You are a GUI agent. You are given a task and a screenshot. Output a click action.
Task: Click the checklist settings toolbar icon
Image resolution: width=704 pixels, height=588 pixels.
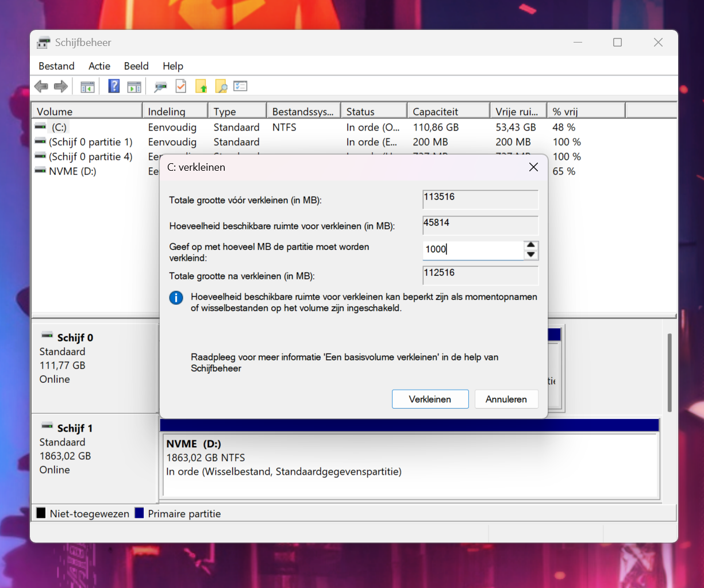(240, 87)
